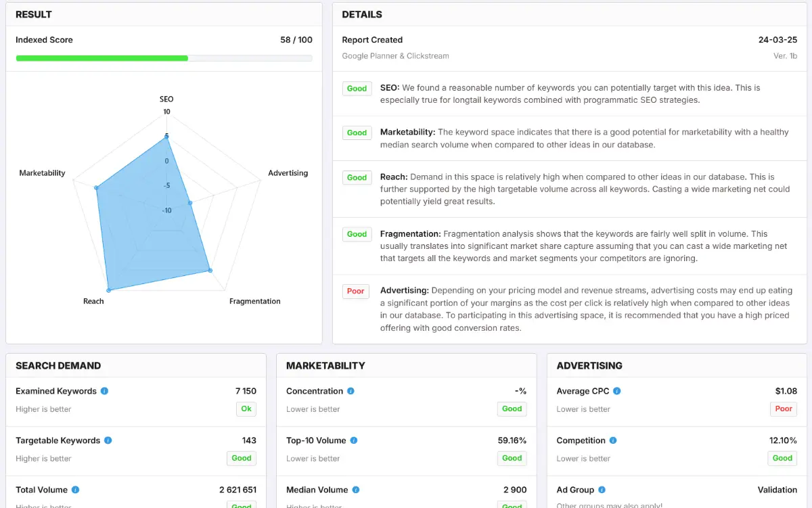Click the Ad Group info icon
This screenshot has height=508, width=812.
602,490
